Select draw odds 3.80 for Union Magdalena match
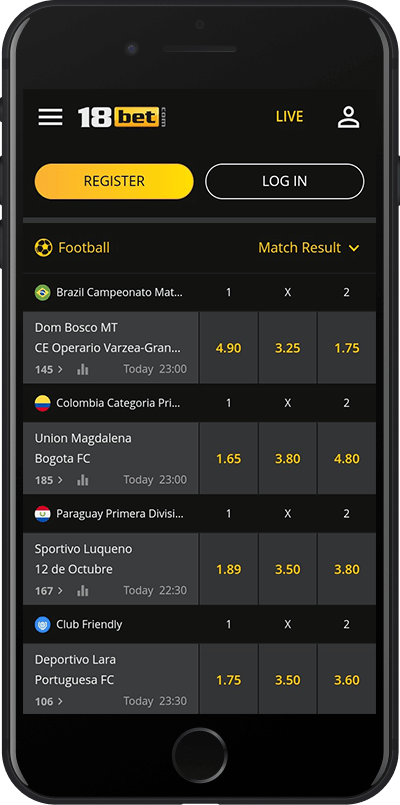 click(288, 458)
